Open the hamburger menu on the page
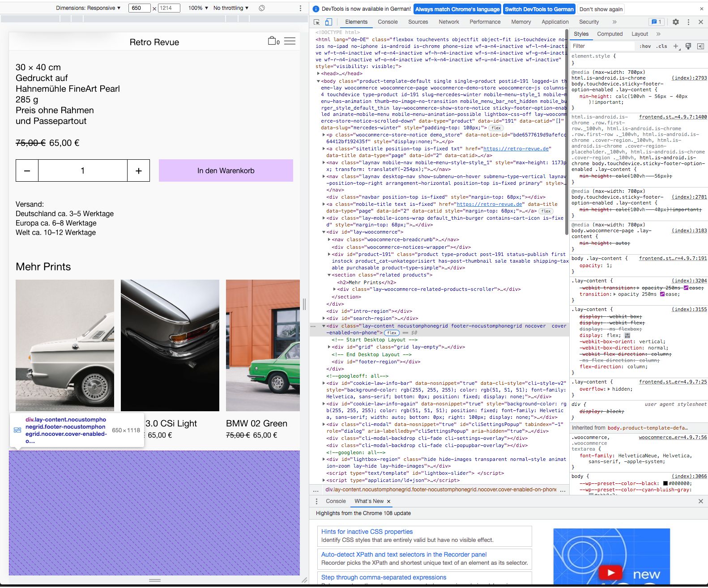 coord(290,41)
